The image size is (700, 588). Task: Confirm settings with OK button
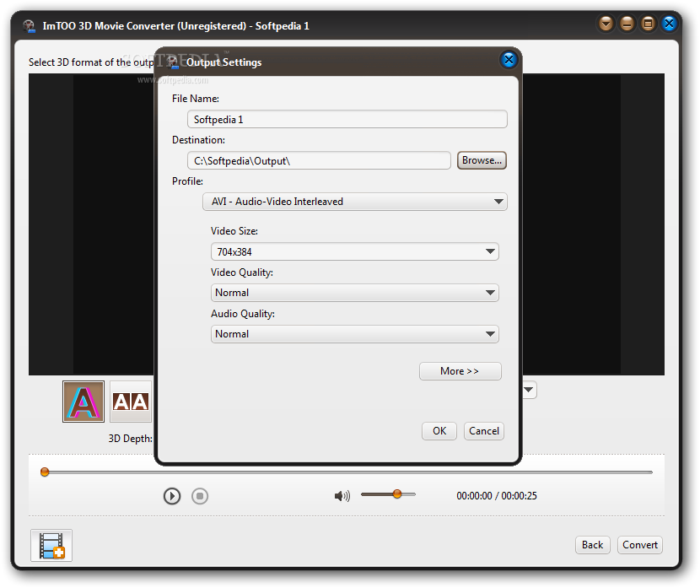pyautogui.click(x=439, y=431)
